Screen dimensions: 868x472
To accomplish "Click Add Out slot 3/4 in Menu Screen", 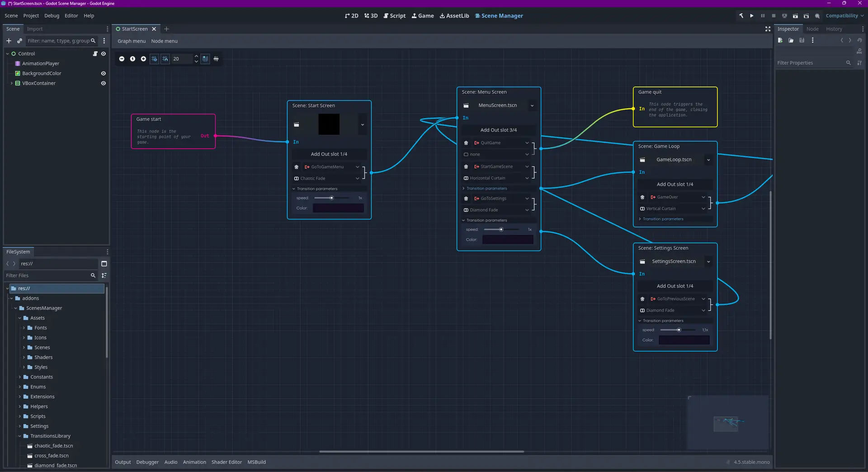I will (499, 130).
